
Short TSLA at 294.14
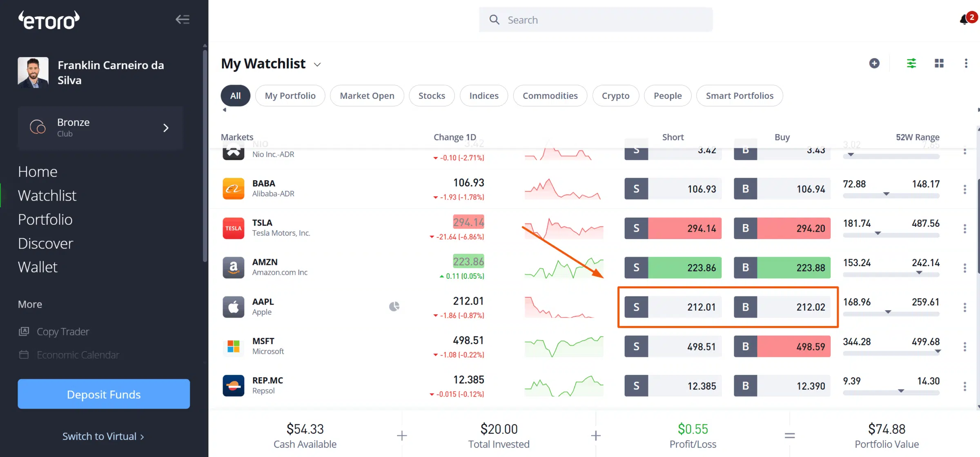pos(673,228)
